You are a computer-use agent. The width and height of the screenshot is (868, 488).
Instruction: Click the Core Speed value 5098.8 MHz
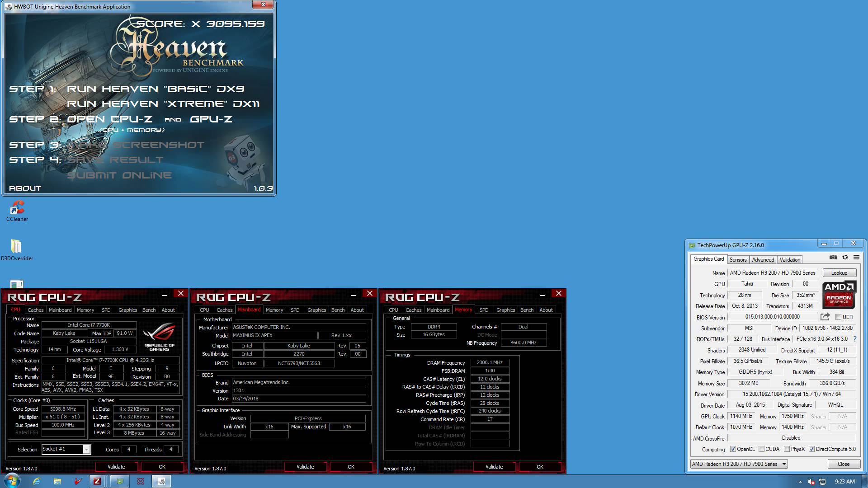pos(63,409)
